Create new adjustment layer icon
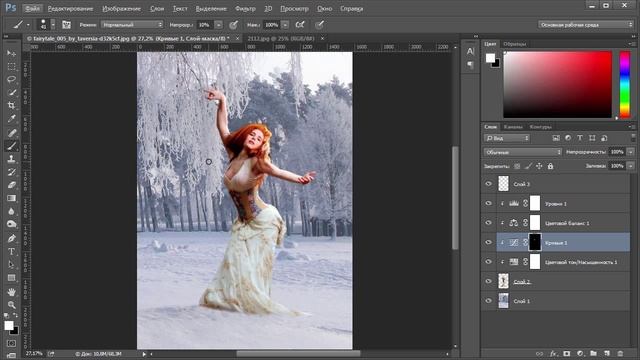Viewport: 640px width, 360px height. [x=580, y=353]
